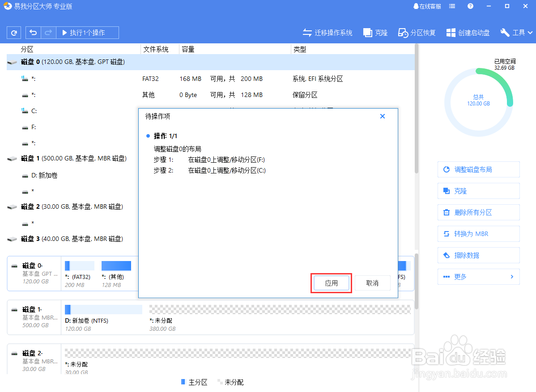The height and width of the screenshot is (392, 536).
Task: Select the 磁盘 3 40.00 GB row
Action: pos(72,239)
